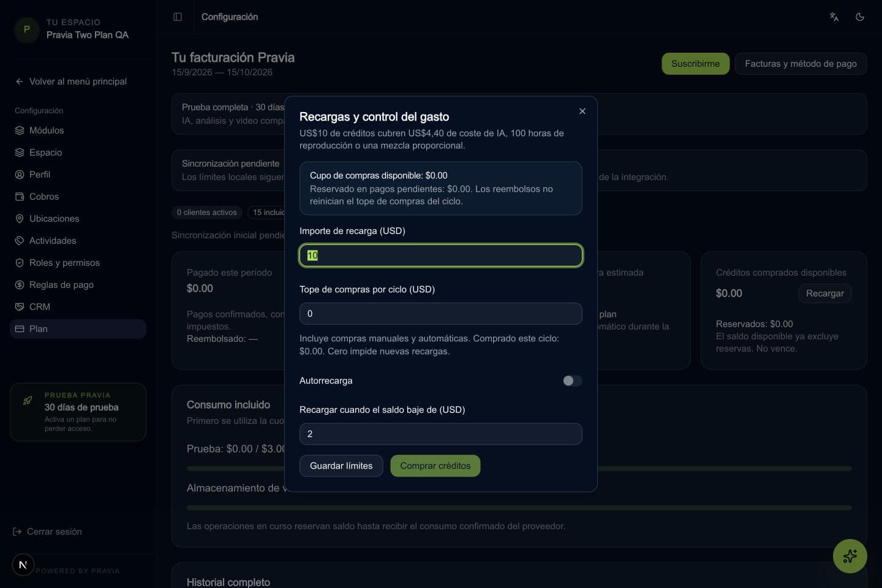This screenshot has height=588, width=882.
Task: Click the Plan credit card icon
Action: pyautogui.click(x=20, y=329)
